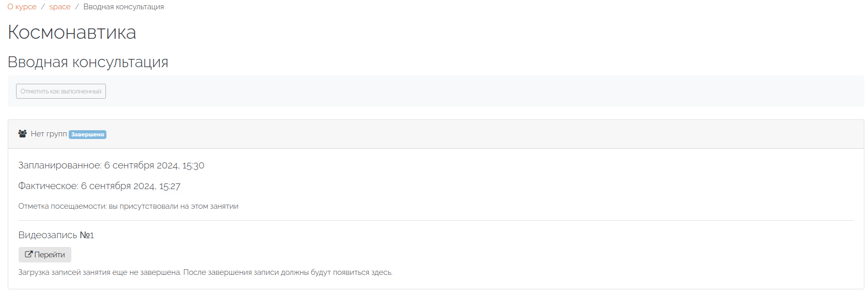Click the external link icon on Перейти

click(29, 254)
